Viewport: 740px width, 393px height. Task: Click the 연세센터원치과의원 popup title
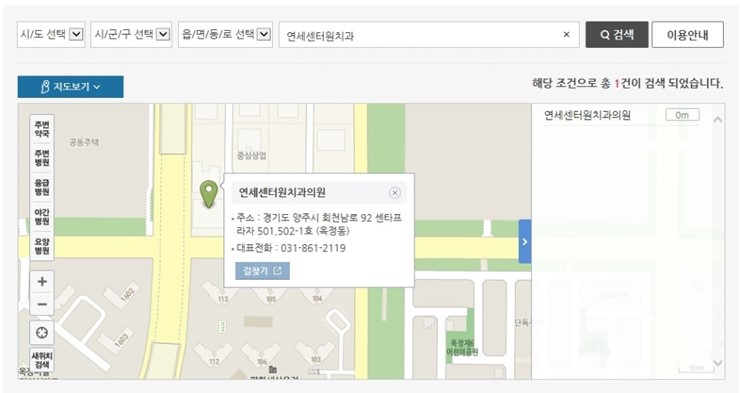click(x=282, y=192)
